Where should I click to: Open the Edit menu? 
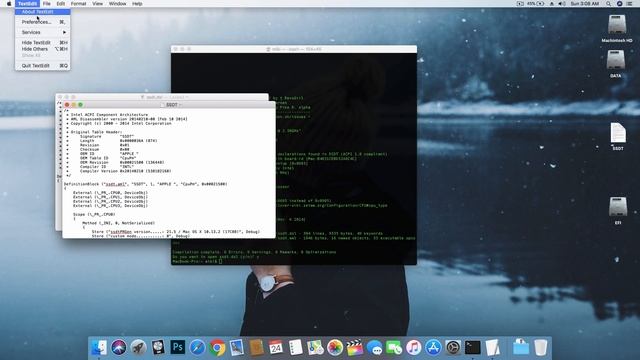[x=61, y=4]
